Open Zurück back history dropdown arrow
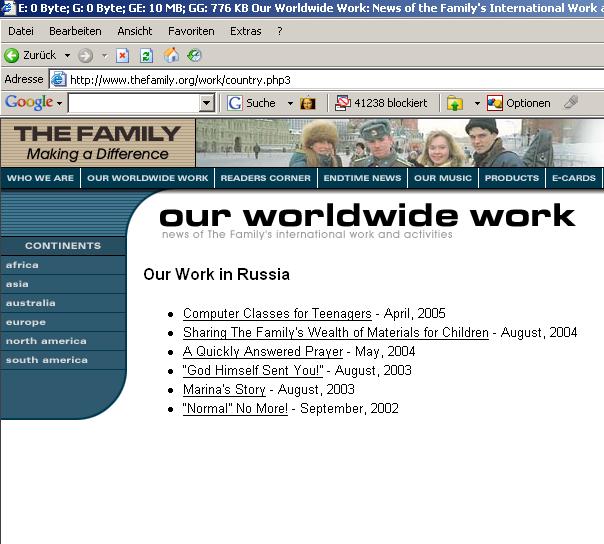The width and height of the screenshot is (604, 544). click(67, 55)
